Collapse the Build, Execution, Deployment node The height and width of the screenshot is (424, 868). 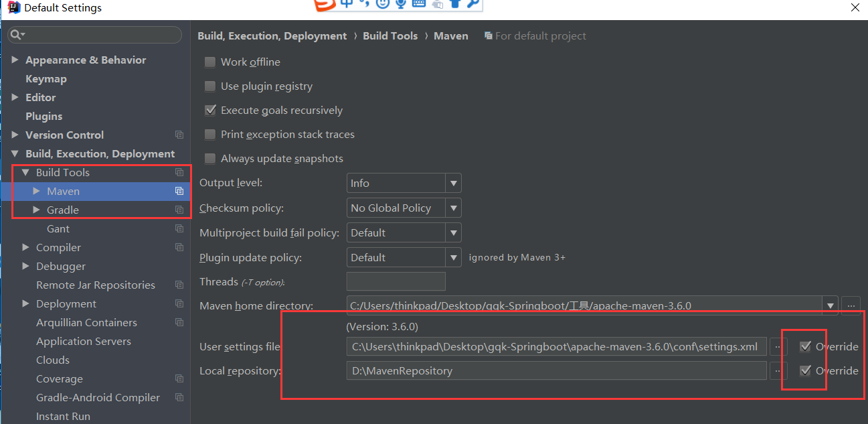point(15,154)
